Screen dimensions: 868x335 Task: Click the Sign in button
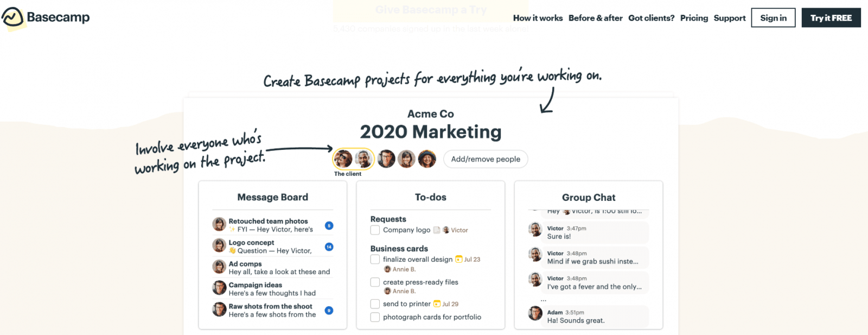773,17
